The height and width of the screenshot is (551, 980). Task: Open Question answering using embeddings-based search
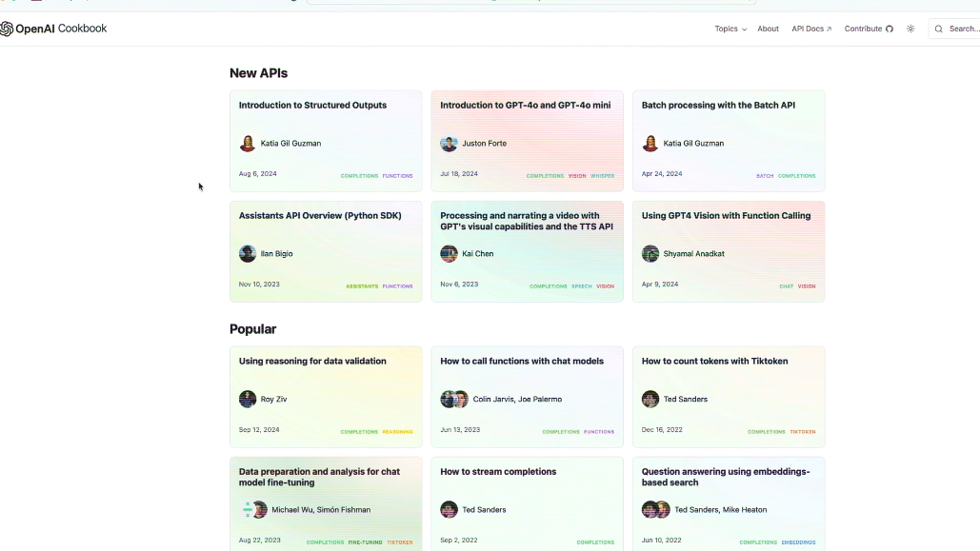pos(729,504)
